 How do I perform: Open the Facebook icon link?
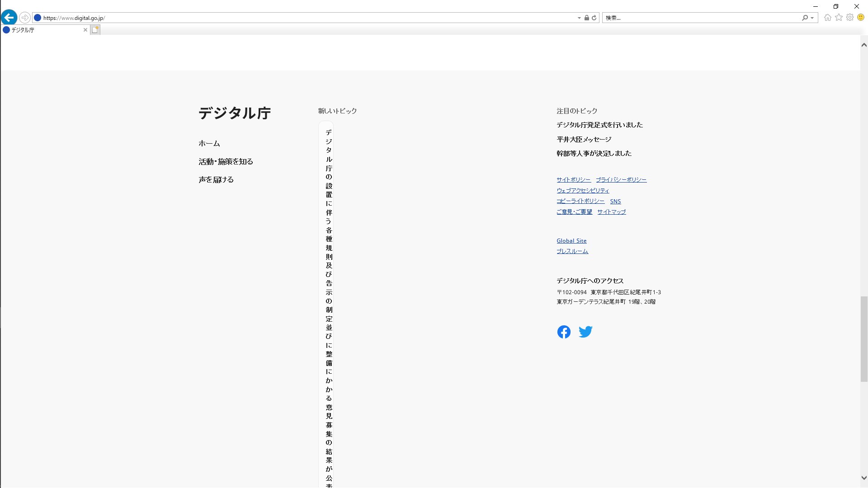click(564, 332)
